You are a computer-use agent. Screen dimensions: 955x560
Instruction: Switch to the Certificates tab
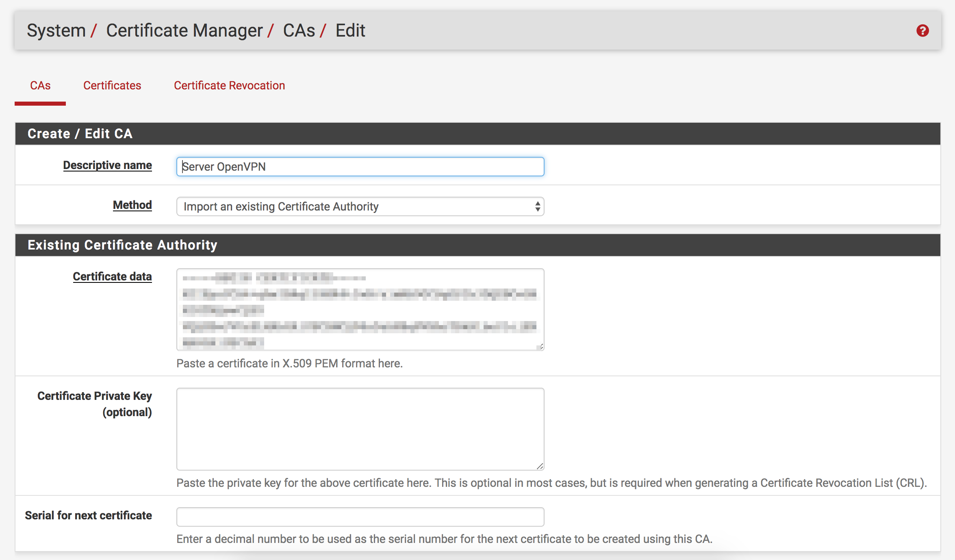[112, 85]
